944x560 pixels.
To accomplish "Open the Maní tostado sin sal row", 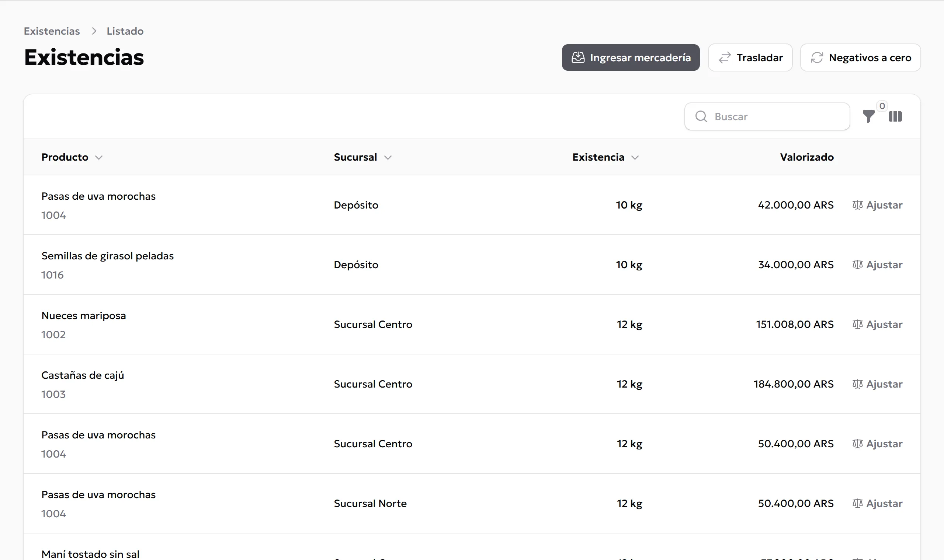I will point(472,547).
